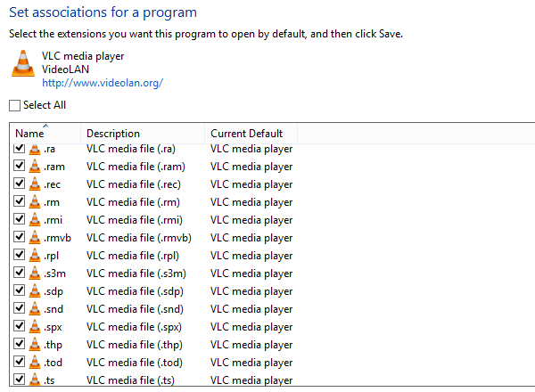Click description 'VLC media file (.snd)'
This screenshot has width=535, height=392.
pyautogui.click(x=135, y=309)
